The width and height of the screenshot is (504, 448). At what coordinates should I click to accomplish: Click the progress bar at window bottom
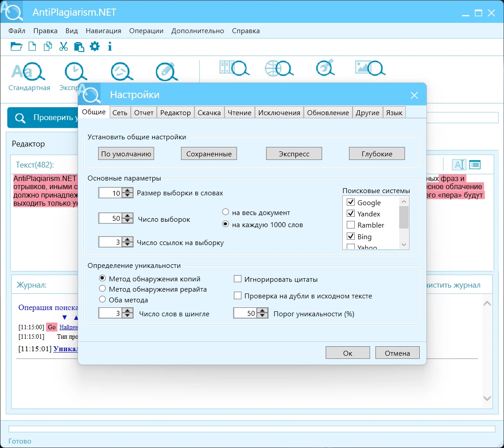tap(252, 429)
